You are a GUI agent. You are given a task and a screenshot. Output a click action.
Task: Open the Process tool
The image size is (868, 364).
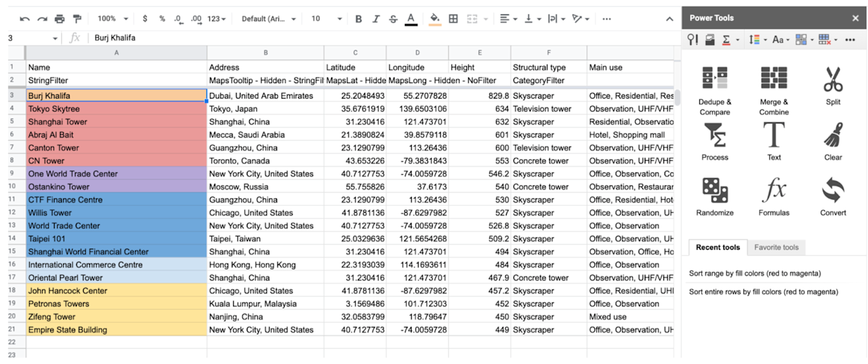[x=715, y=142]
